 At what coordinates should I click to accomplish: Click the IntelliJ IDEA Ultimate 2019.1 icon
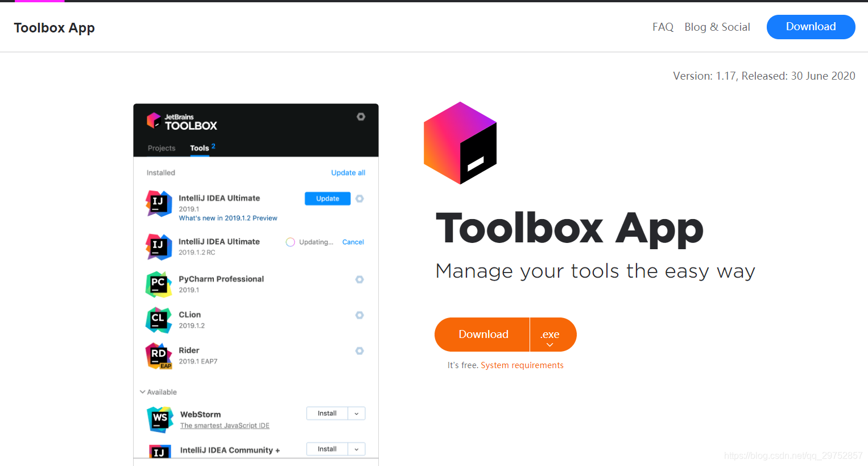(159, 204)
